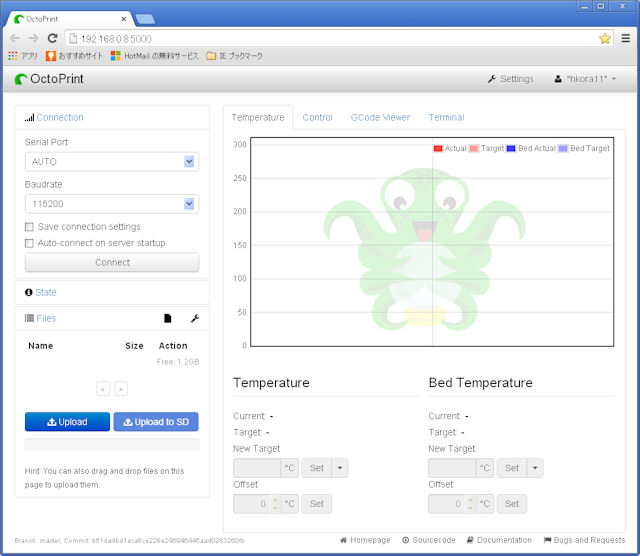640x556 pixels.
Task: Go to next files page arrow
Action: [x=121, y=389]
